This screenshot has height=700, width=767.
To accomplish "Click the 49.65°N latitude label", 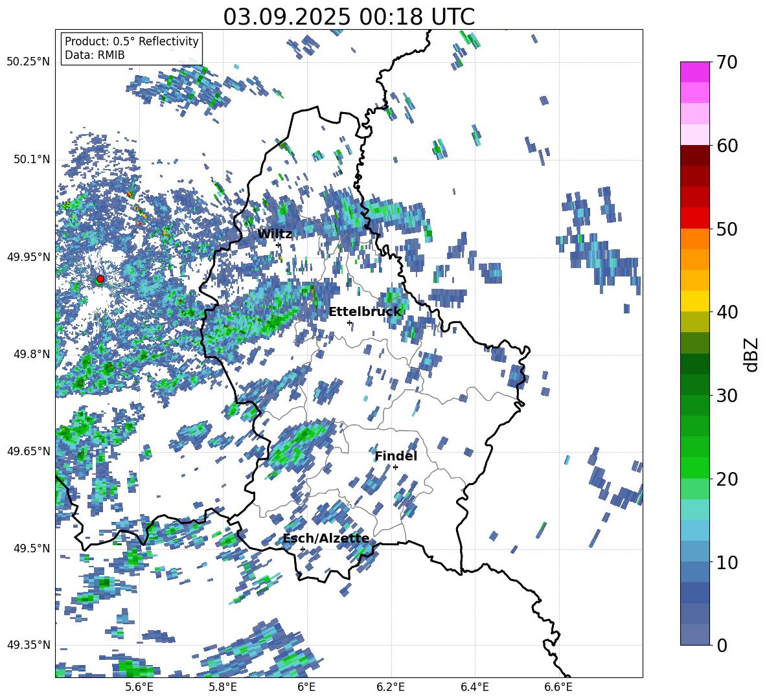I will (x=29, y=451).
